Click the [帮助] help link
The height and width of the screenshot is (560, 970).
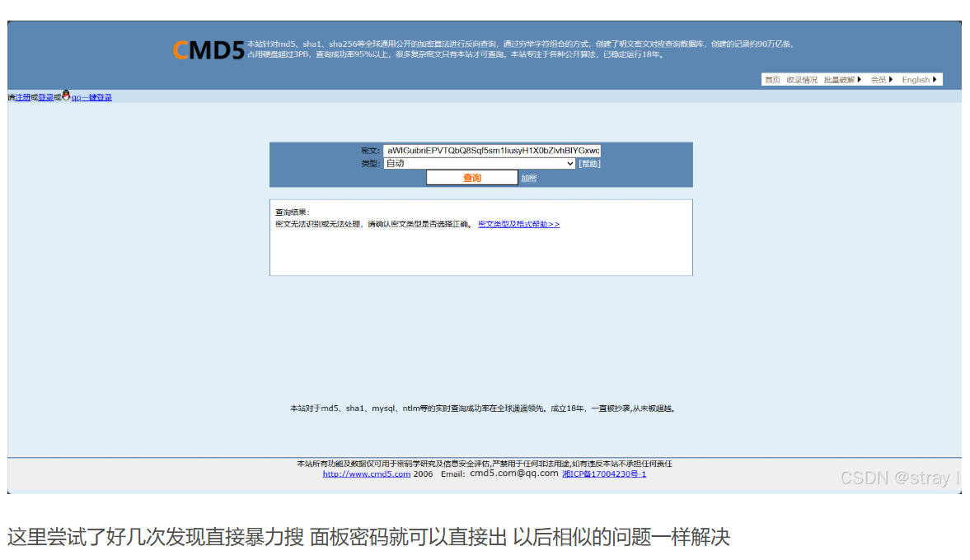click(589, 164)
